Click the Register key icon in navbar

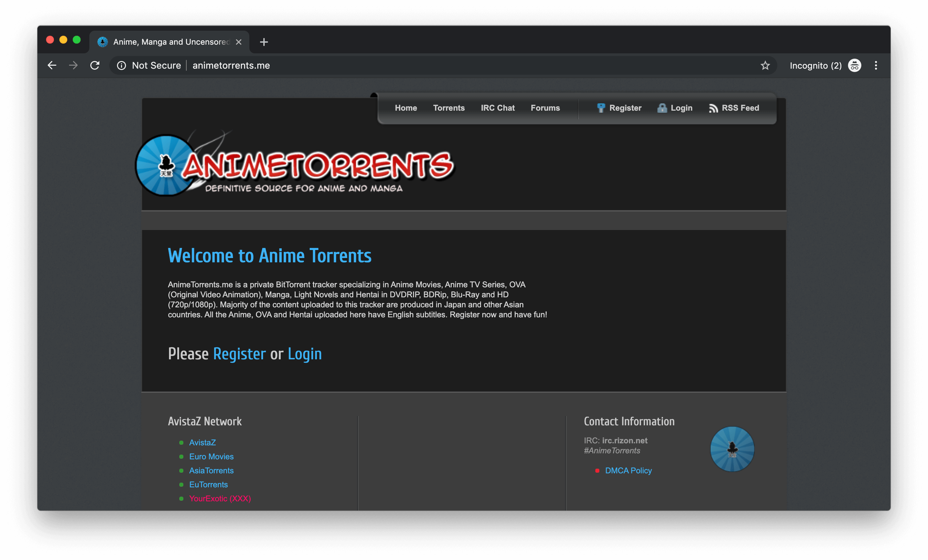point(601,108)
